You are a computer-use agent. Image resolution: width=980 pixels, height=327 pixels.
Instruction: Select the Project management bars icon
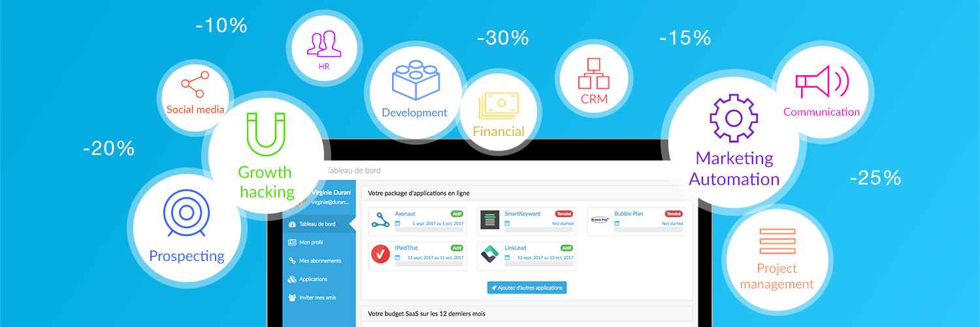777,241
